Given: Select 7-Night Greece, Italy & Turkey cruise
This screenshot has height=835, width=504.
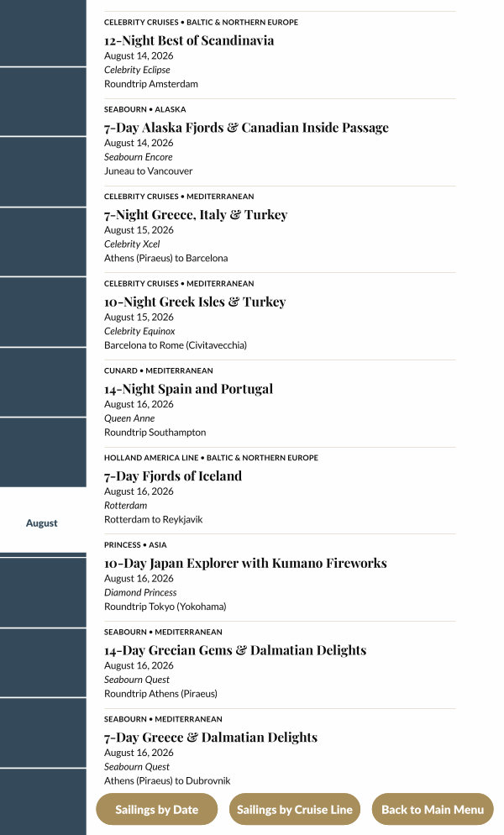Looking at the screenshot, I should 196,215.
